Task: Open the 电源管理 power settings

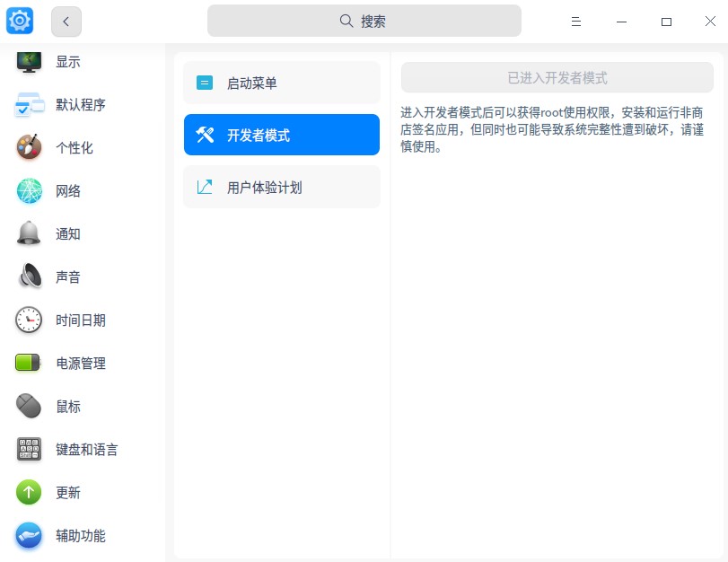Action: click(83, 363)
